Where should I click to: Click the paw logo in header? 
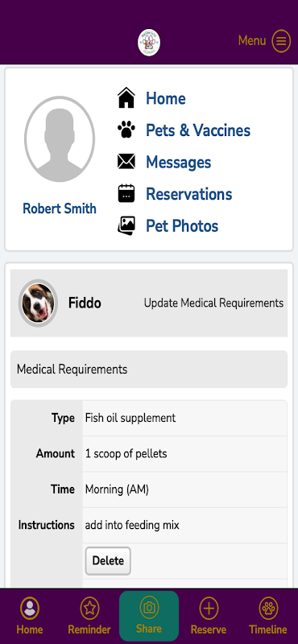tap(149, 43)
